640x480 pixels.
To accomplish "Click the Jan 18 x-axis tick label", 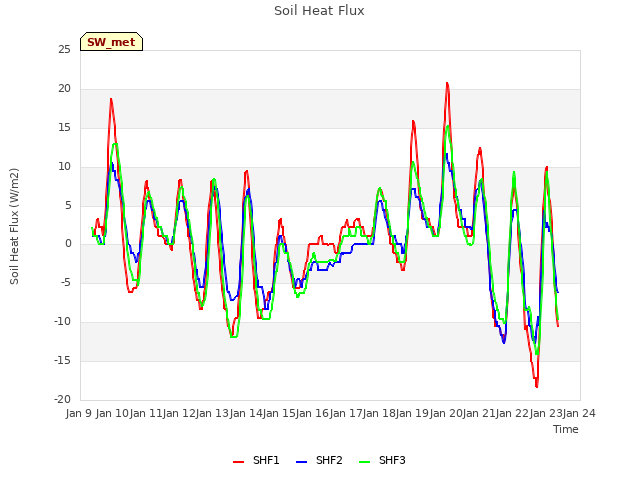I will click(380, 413).
